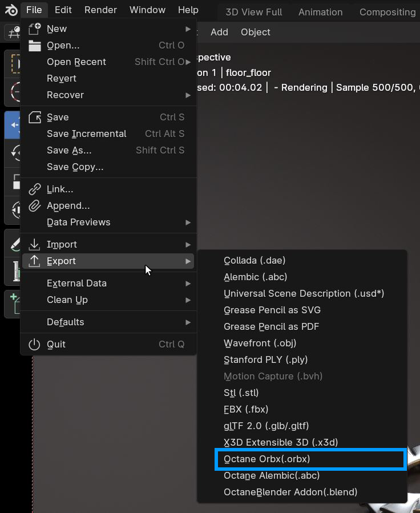Activate the Annotate tool
This screenshot has width=420, height=513.
pyautogui.click(x=14, y=243)
